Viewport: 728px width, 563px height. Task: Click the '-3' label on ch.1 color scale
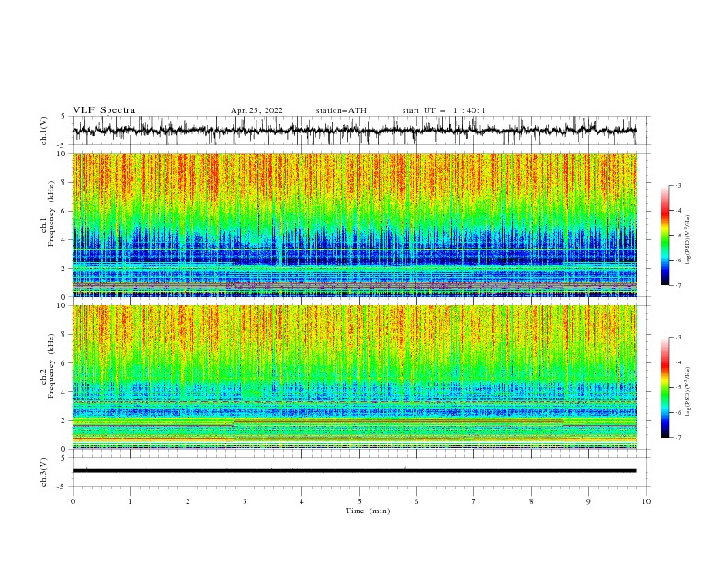click(677, 185)
